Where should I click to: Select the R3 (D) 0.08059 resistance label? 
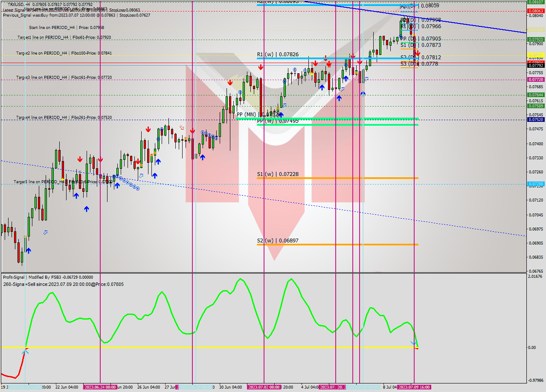[x=420, y=6]
